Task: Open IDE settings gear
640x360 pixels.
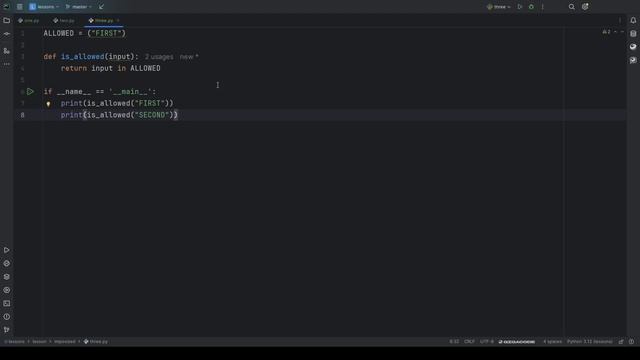Action: pyautogui.click(x=585, y=7)
